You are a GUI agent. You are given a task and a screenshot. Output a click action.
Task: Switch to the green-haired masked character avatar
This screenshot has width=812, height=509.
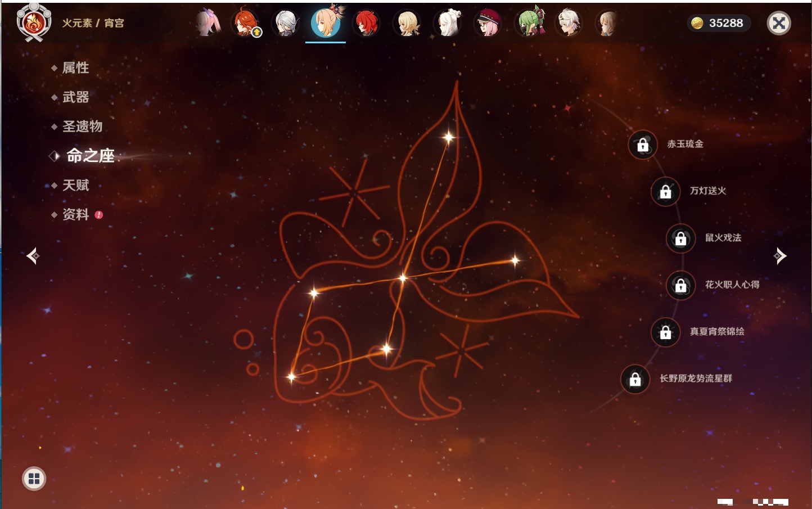(x=529, y=22)
